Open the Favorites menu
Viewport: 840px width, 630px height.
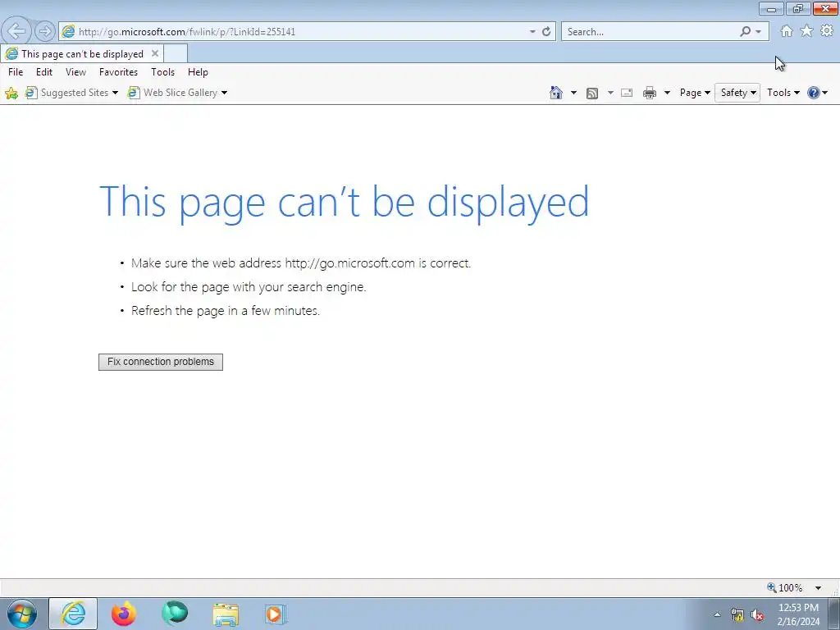tap(118, 72)
